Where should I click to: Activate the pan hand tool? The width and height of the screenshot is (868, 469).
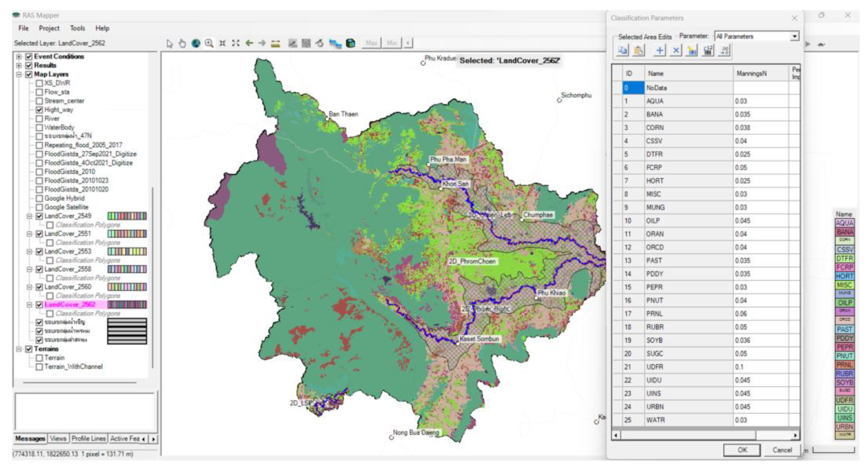click(x=182, y=43)
